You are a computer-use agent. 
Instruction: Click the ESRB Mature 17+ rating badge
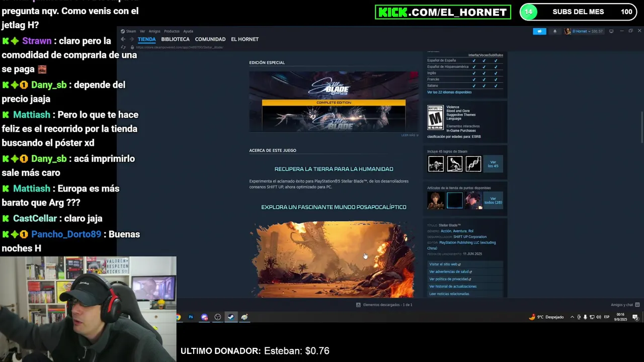(435, 118)
